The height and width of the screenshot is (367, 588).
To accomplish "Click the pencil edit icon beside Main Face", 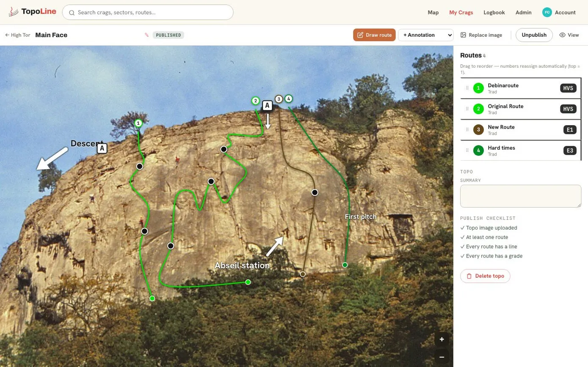I will pyautogui.click(x=147, y=35).
